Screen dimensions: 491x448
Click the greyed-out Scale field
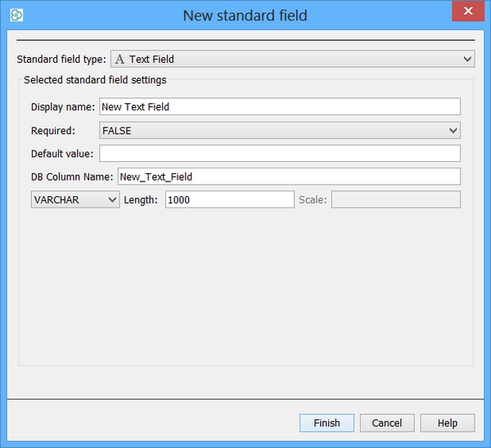tap(395, 199)
